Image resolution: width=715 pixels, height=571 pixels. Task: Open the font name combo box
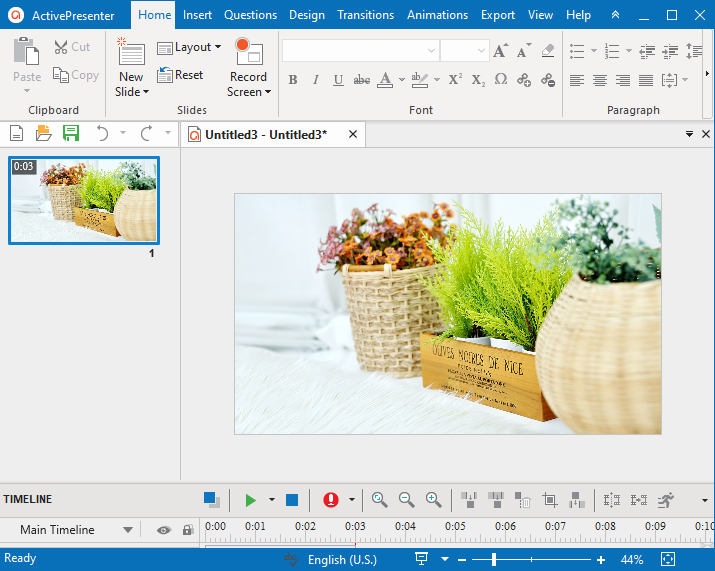pos(361,51)
